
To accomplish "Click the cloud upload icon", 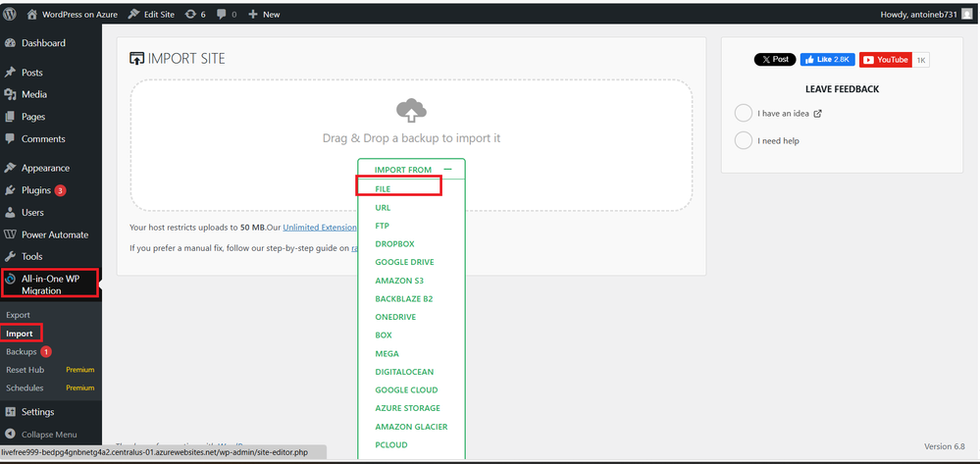I will pos(411,110).
